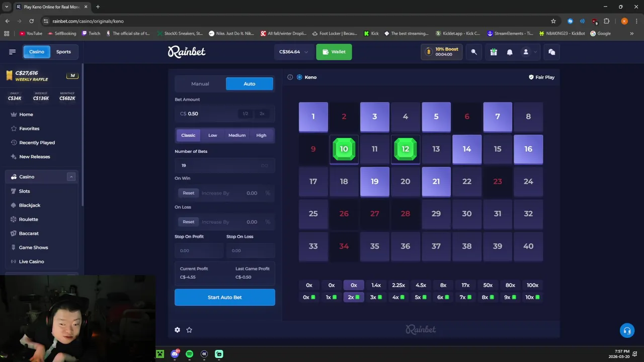Favorite the game with star icon

189,330
